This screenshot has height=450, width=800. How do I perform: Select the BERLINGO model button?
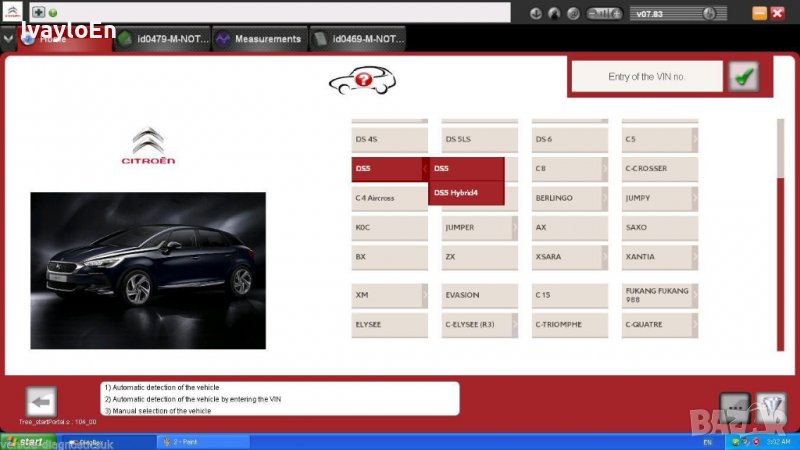point(567,198)
